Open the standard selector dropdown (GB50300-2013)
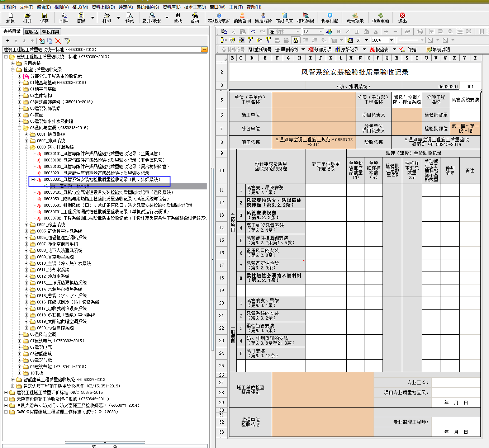Image resolution: width=489 pixels, height=448 pixels. 205,49
